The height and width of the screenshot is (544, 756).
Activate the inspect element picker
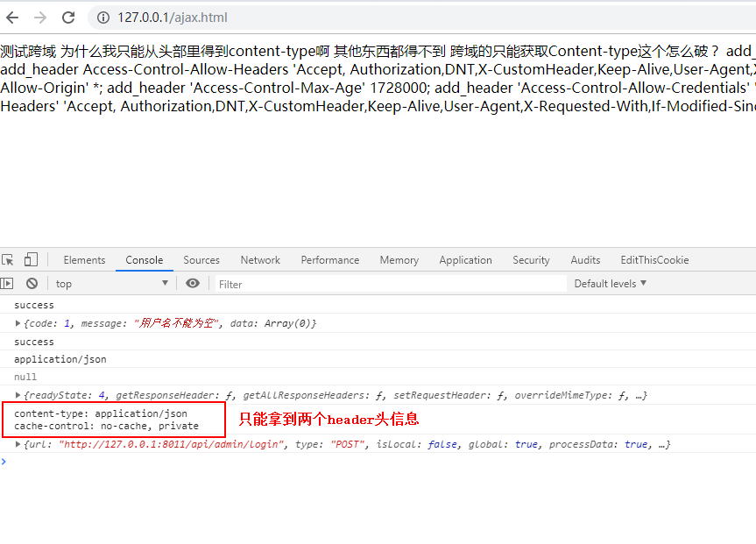pos(9,260)
